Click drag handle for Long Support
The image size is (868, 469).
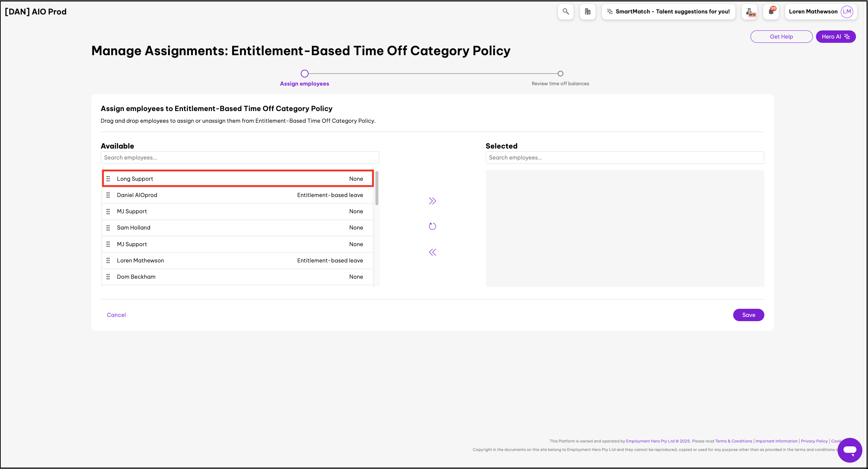tap(108, 179)
